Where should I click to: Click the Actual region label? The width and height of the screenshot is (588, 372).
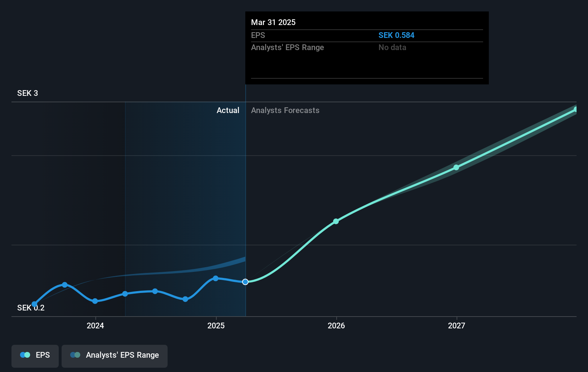[x=228, y=110]
